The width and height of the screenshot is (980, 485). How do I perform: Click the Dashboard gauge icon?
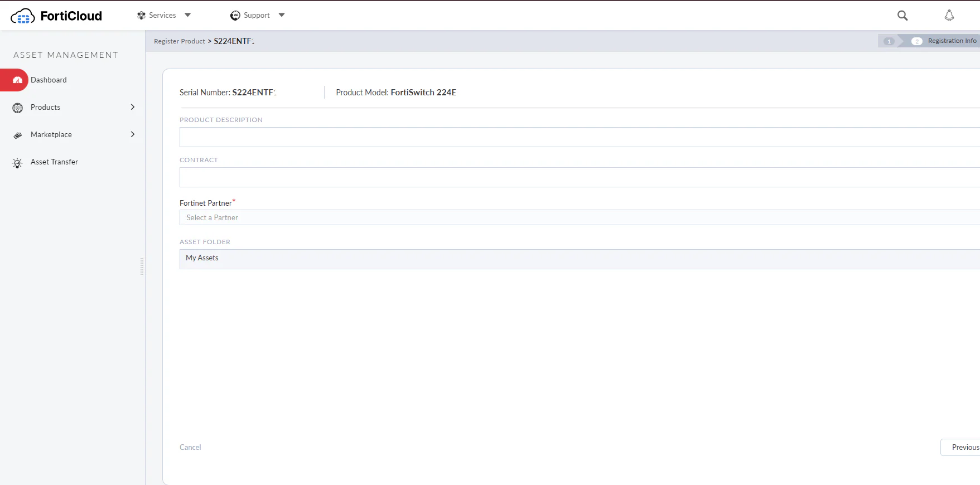17,80
